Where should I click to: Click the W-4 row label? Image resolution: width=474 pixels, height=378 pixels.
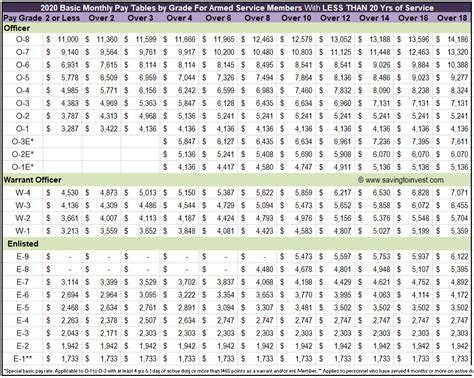tap(23, 193)
